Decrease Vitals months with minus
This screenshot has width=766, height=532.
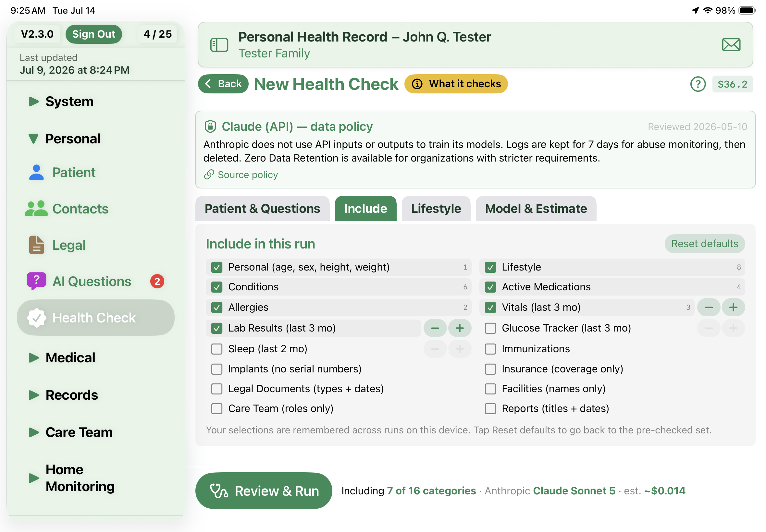click(708, 307)
